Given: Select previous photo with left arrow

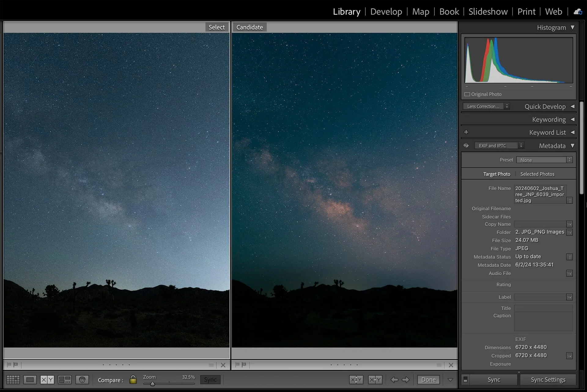Looking at the screenshot, I should pyautogui.click(x=394, y=380).
